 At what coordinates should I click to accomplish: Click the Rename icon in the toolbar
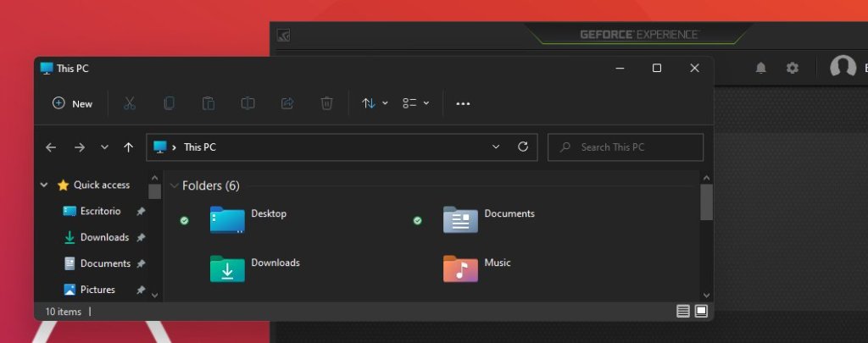pyautogui.click(x=248, y=103)
